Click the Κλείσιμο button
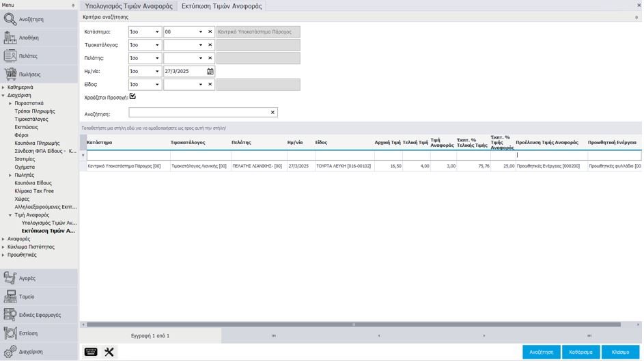Viewport: 644px width, 362px height. click(620, 352)
